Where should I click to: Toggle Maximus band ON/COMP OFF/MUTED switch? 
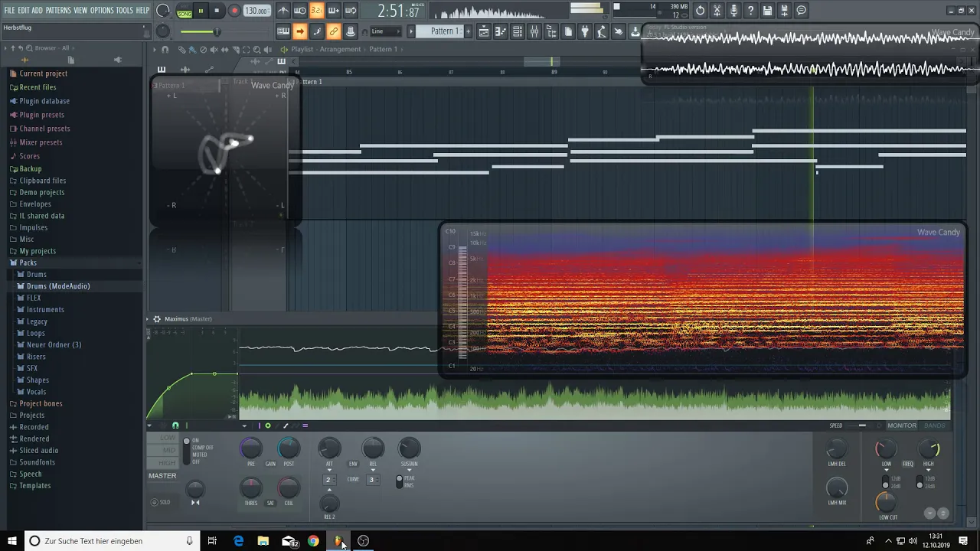pyautogui.click(x=186, y=450)
